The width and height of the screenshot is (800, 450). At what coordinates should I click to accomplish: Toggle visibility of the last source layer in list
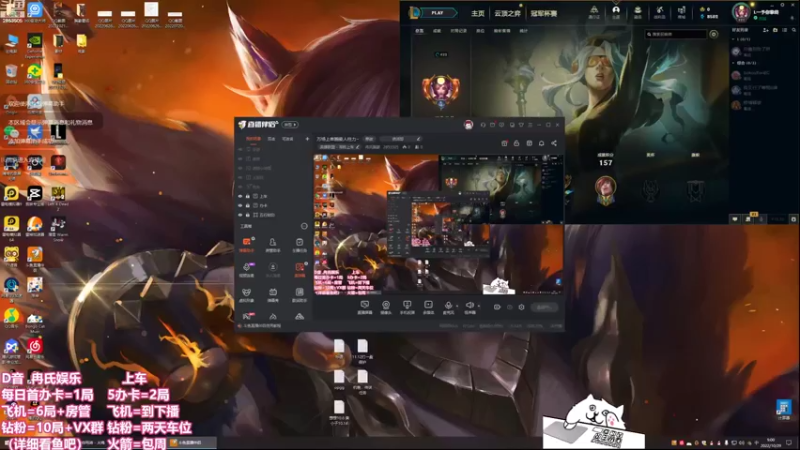tap(240, 215)
